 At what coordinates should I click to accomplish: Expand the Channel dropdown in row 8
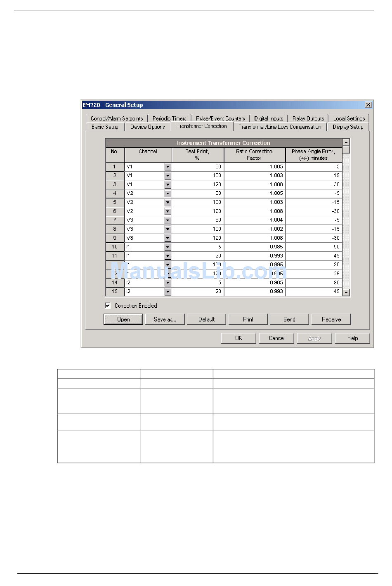168,229
